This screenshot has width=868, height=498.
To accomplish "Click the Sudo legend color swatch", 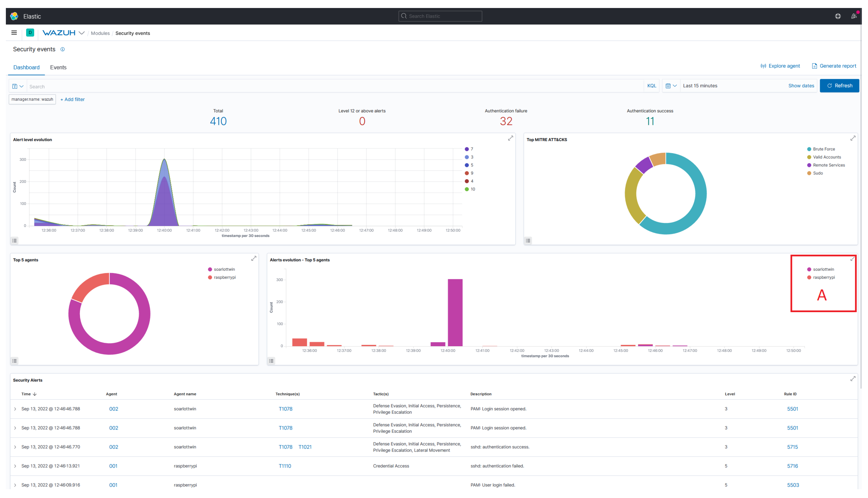I will pos(809,173).
